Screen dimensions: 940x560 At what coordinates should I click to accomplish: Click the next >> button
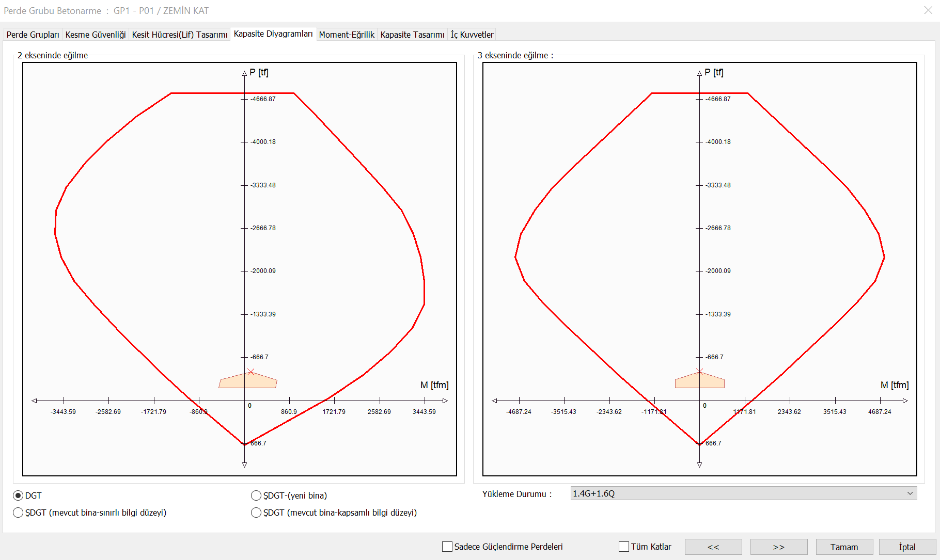click(x=778, y=547)
